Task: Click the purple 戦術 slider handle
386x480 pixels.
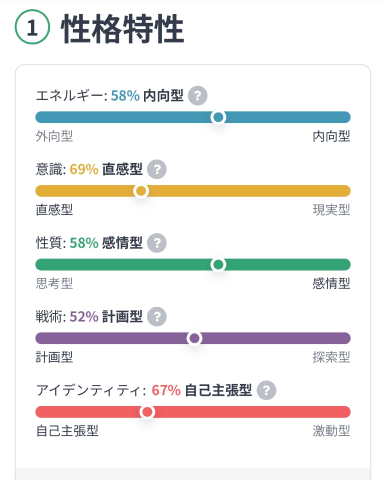Action: [194, 338]
